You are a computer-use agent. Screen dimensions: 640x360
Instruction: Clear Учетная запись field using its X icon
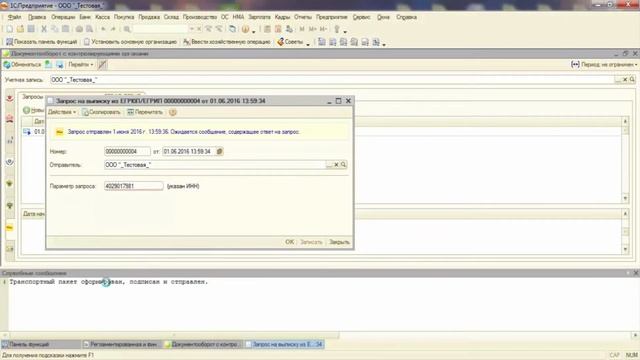[625, 80]
